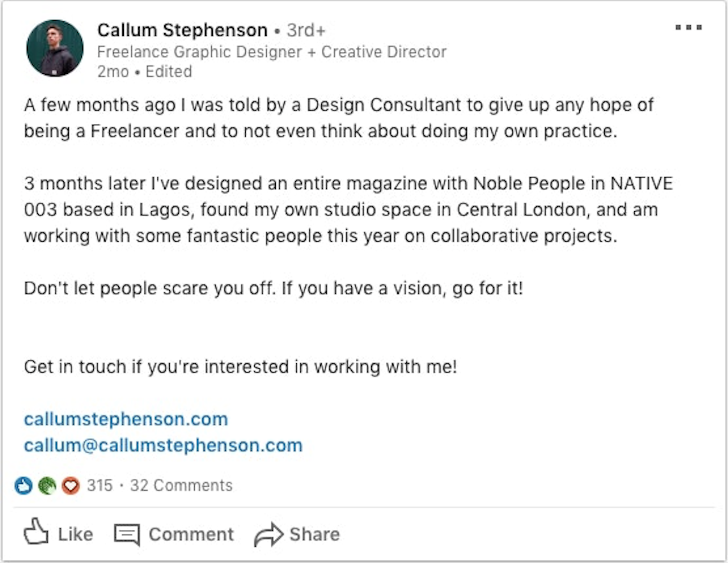Click the red heart Love reaction badge
This screenshot has height=563, width=728.
click(71, 486)
